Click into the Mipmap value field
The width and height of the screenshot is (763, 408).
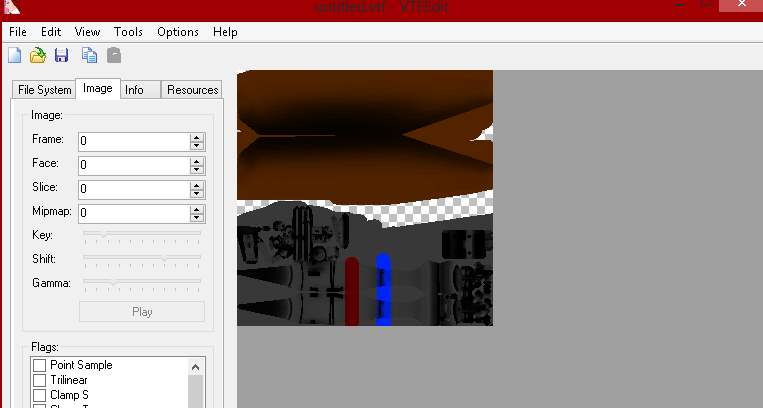point(134,213)
